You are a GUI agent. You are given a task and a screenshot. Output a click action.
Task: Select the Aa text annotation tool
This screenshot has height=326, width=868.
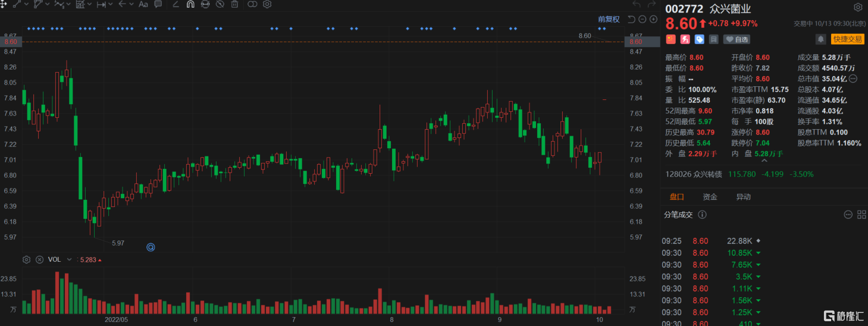point(143,4)
